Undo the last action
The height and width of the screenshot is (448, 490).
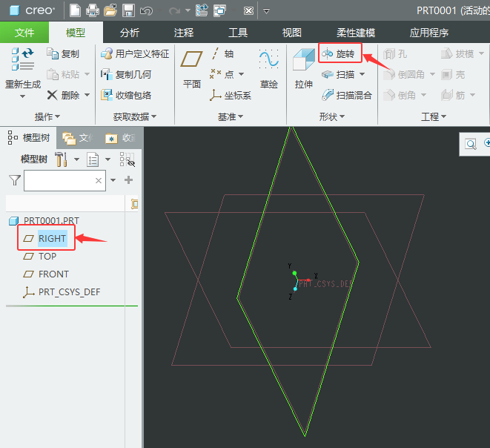point(146,11)
